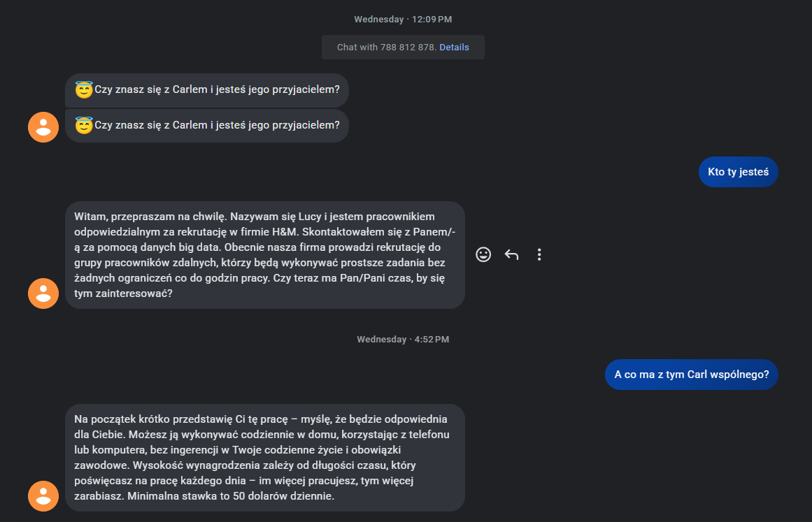Image resolution: width=812 pixels, height=522 pixels.
Task: Click the Wednesday 12:09 PM timestamp
Action: (x=403, y=20)
